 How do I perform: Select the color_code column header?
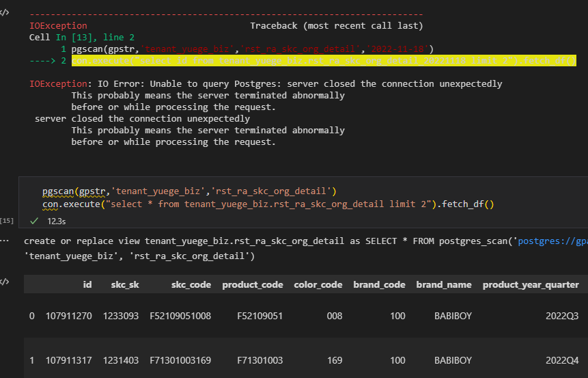[x=318, y=284]
